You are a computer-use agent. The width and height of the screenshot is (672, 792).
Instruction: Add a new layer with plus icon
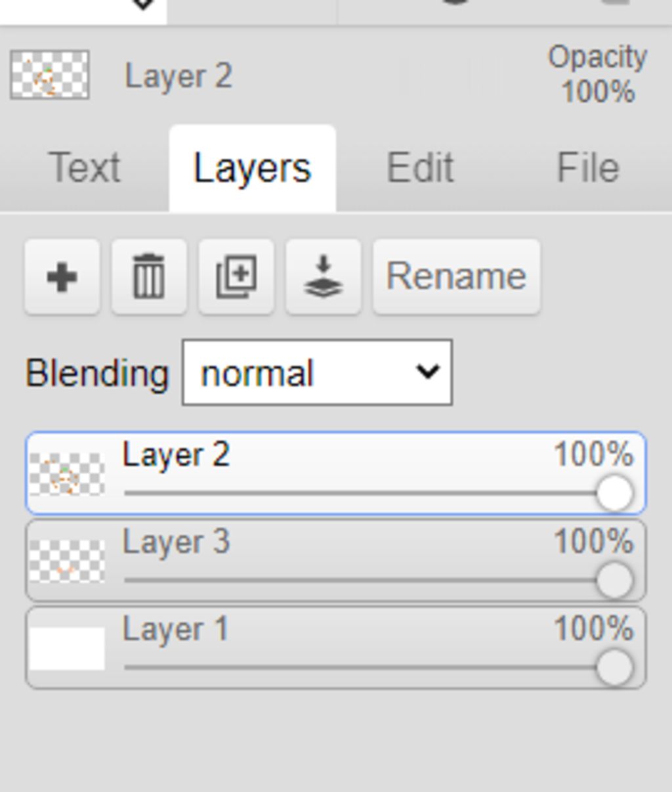62,276
